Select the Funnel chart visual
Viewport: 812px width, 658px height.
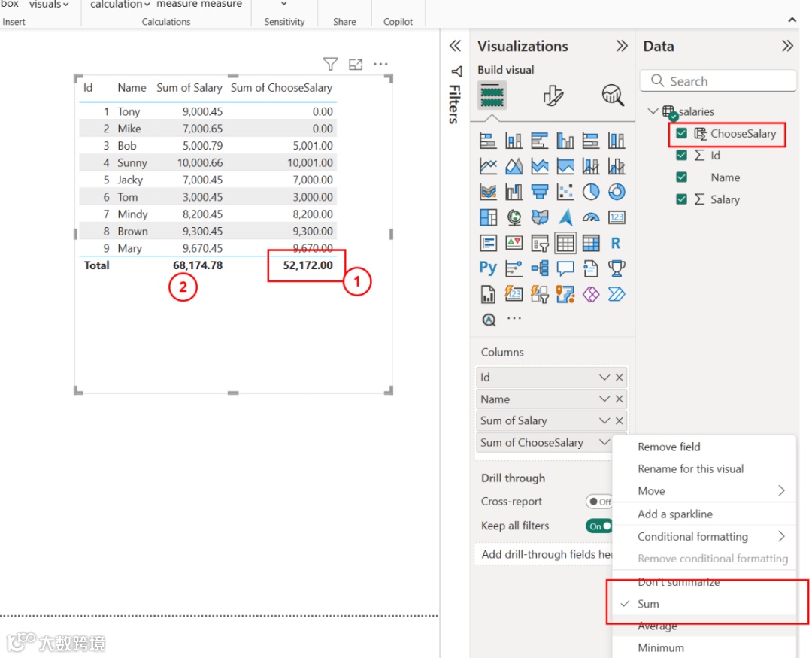pos(540,192)
